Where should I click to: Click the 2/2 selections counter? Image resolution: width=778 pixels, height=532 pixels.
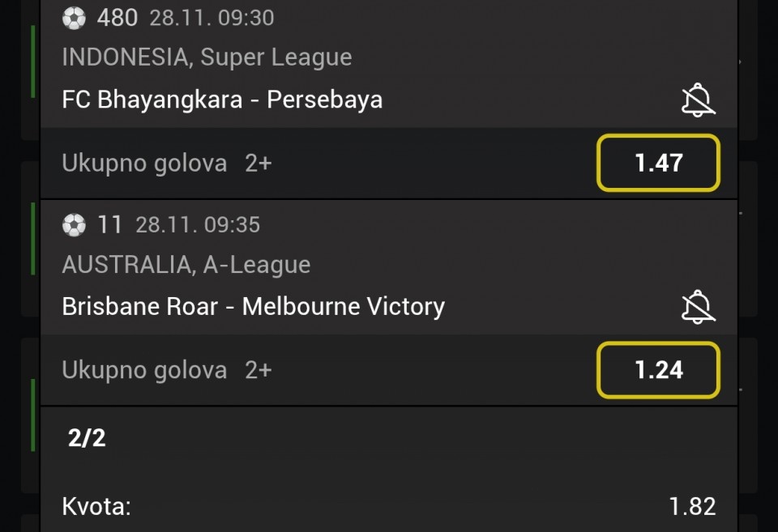click(x=87, y=438)
